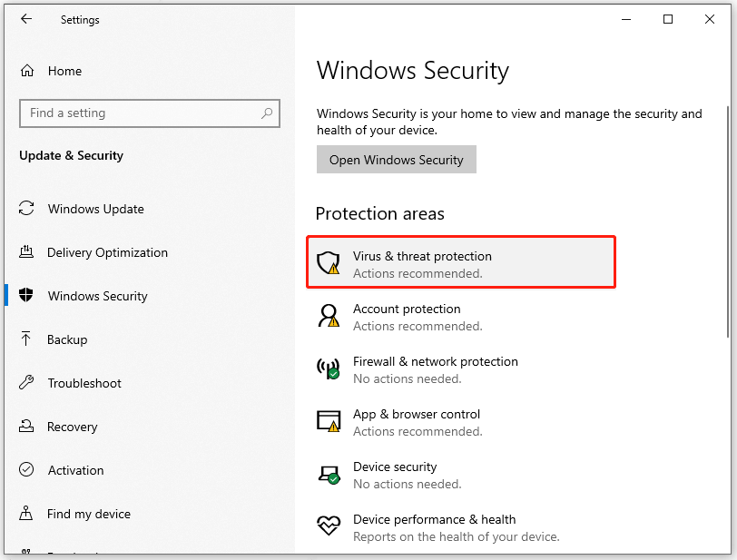Click the Troubleshoot wrench icon
Viewport: 737px width, 560px height.
(x=27, y=383)
